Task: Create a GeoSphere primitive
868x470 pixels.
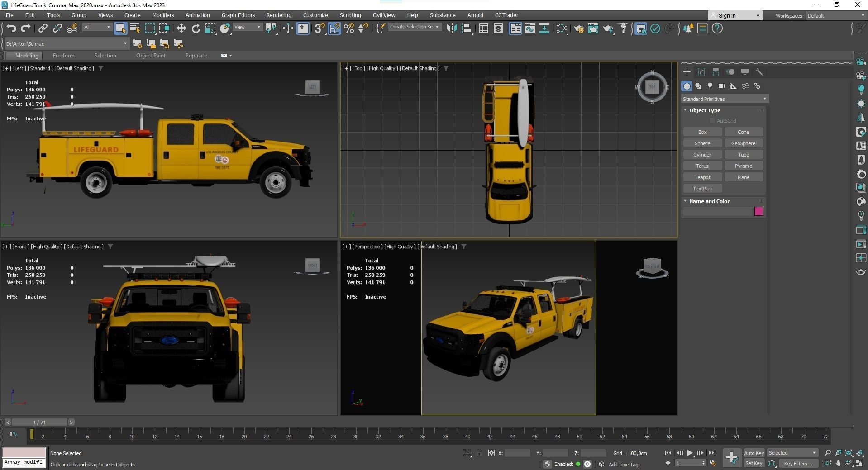Action: (743, 143)
